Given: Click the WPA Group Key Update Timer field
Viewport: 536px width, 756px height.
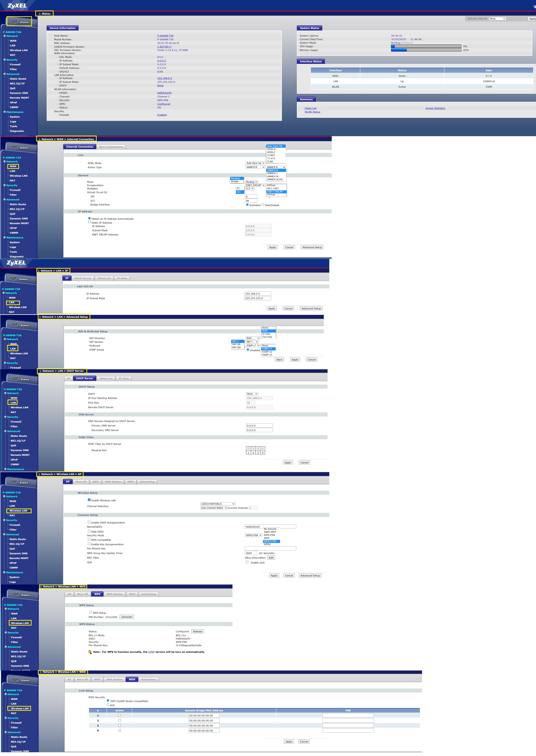Looking at the screenshot, I should 251,553.
